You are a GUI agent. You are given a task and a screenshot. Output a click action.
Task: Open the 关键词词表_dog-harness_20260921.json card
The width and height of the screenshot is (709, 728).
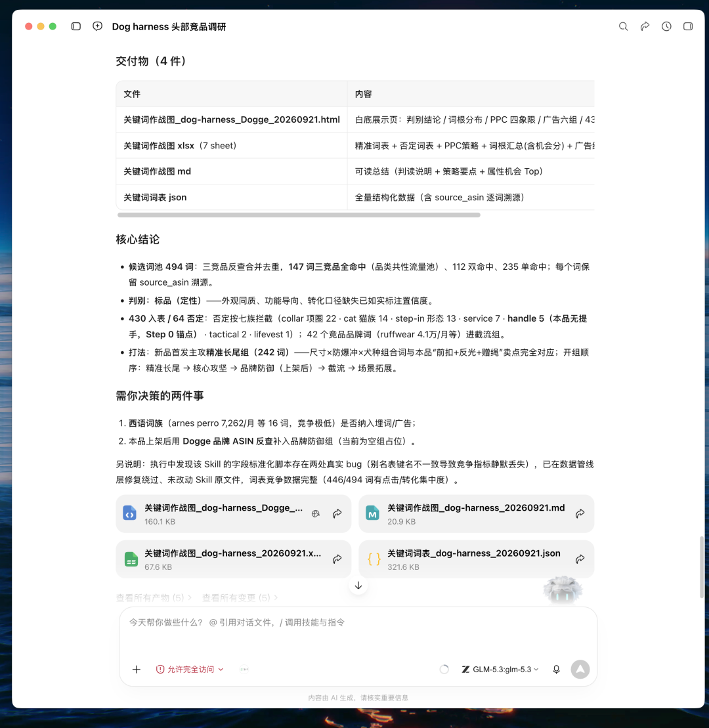477,559
